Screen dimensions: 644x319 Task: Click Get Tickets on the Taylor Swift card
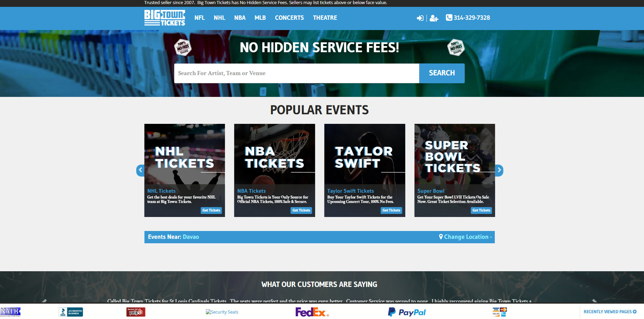391,211
